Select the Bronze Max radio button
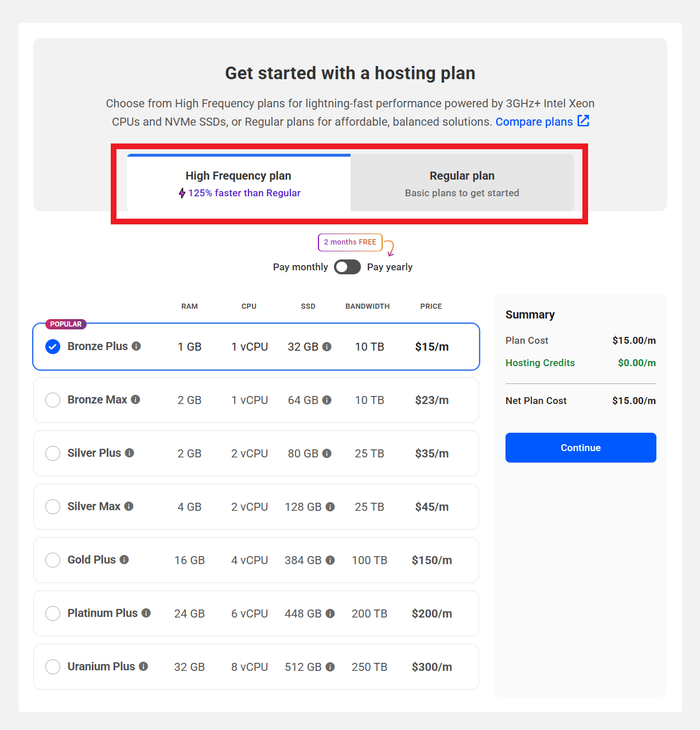This screenshot has height=730, width=700. pyautogui.click(x=53, y=400)
